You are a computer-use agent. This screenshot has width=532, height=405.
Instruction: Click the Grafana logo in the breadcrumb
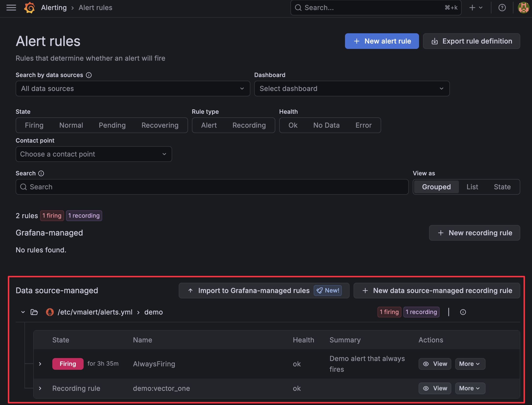click(29, 8)
